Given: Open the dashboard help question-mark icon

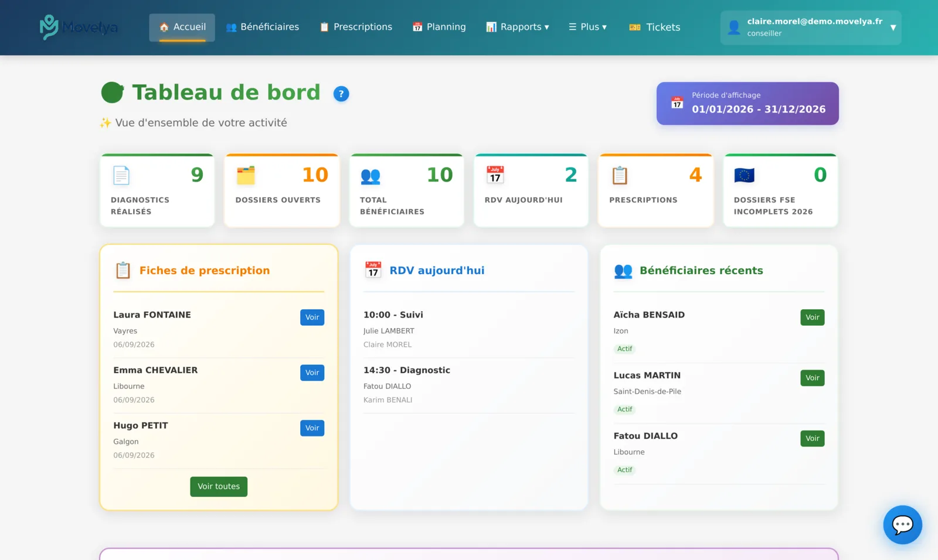Looking at the screenshot, I should 341,94.
